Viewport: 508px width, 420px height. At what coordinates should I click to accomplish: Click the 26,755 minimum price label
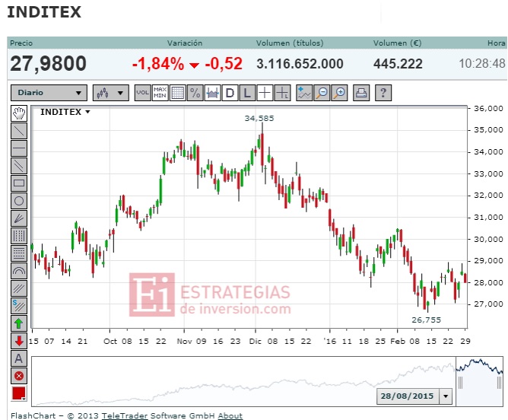pyautogui.click(x=427, y=320)
